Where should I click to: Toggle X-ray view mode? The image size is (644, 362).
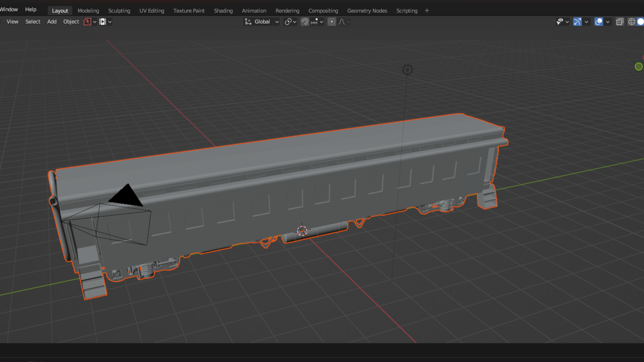click(620, 22)
